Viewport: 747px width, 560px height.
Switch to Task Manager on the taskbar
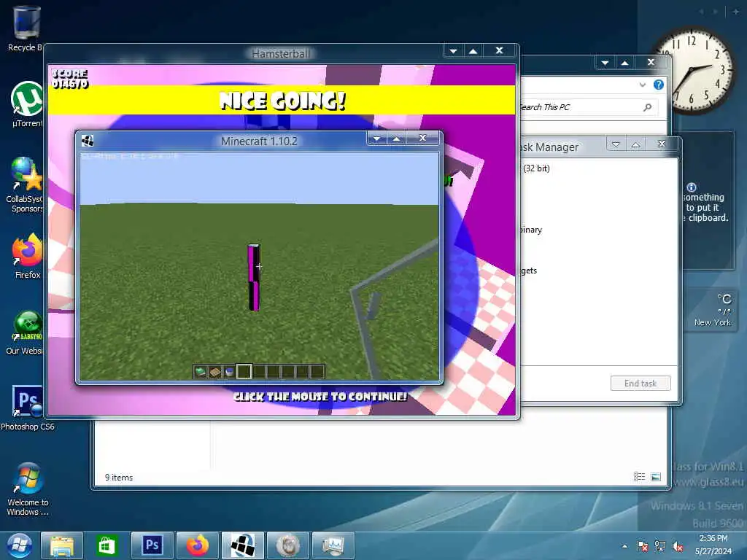(x=333, y=545)
